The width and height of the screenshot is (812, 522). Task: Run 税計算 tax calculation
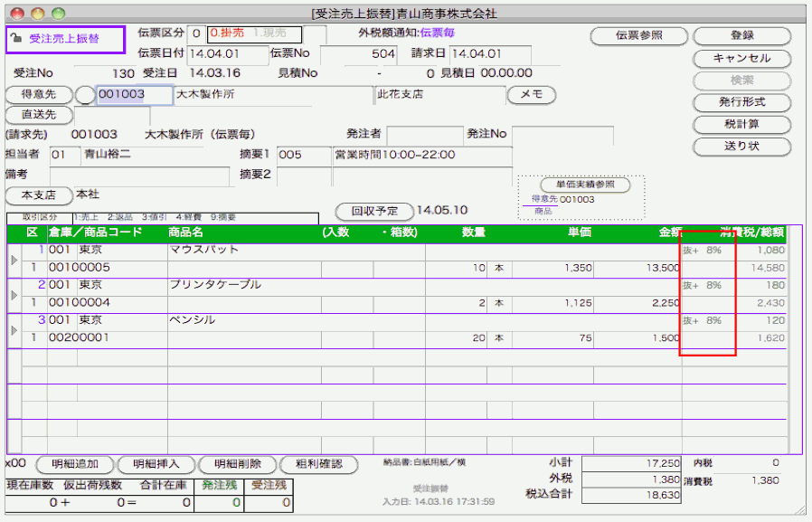pos(741,124)
